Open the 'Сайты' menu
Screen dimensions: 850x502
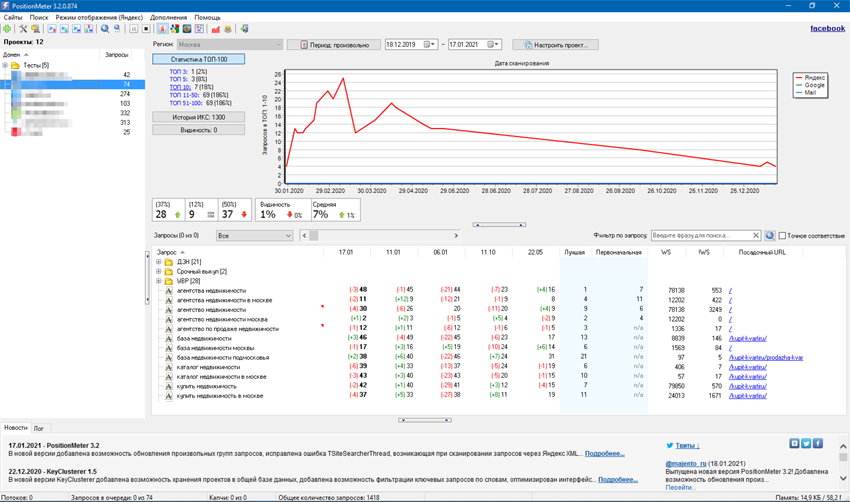[x=13, y=17]
